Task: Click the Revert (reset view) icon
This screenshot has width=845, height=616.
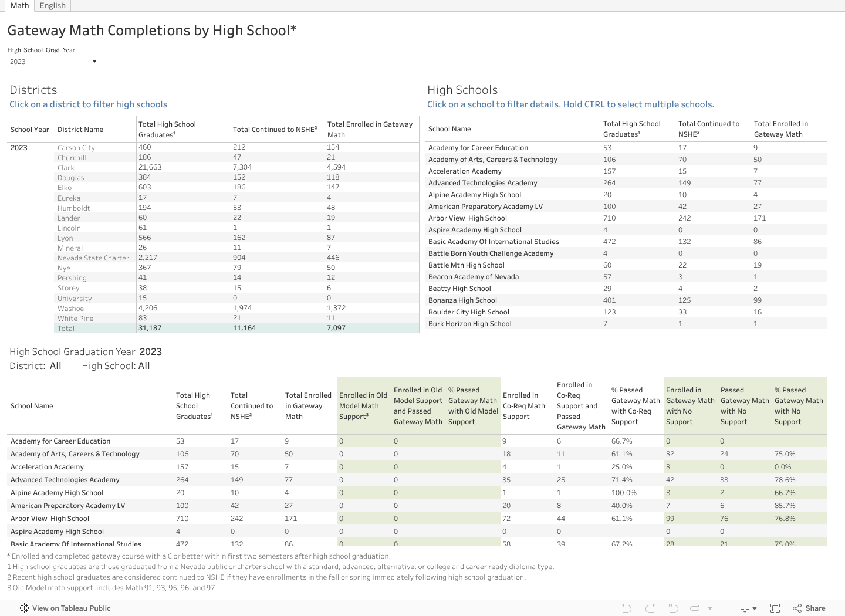Action: pos(673,608)
